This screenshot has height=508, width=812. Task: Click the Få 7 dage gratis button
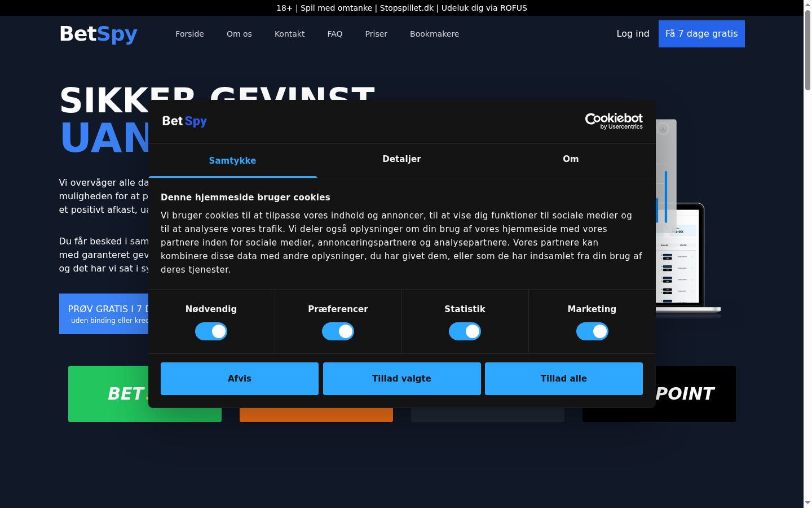(x=701, y=34)
